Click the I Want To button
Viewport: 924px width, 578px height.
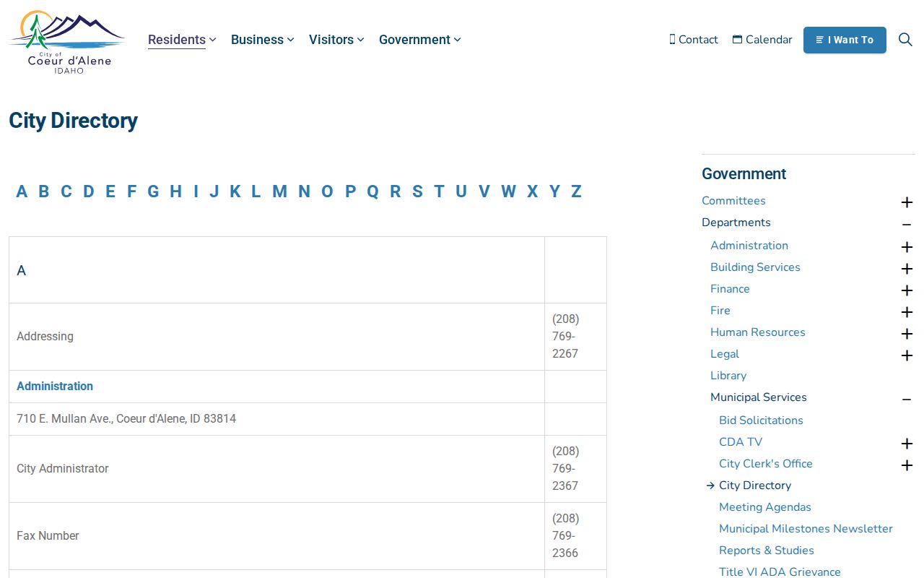coord(845,40)
